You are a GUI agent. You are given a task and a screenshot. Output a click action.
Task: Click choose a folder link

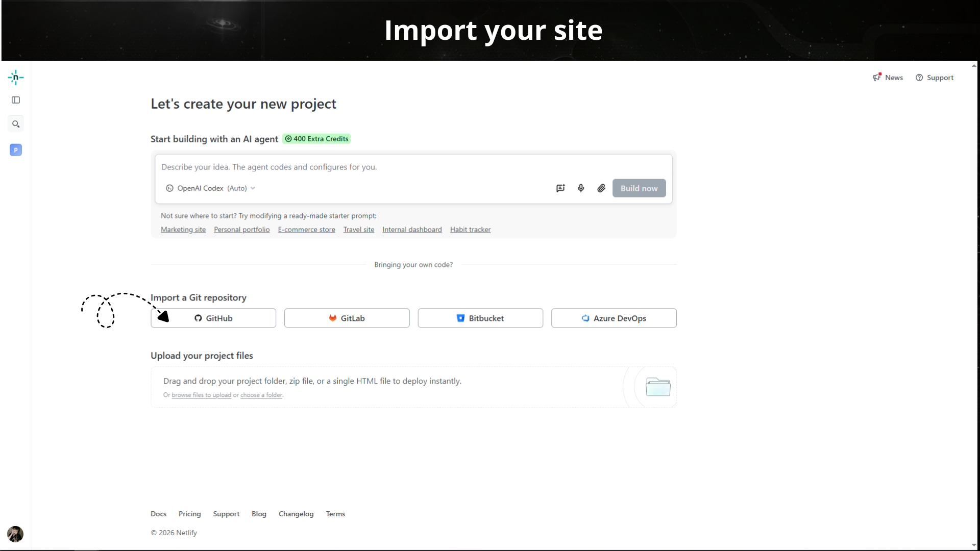261,395
